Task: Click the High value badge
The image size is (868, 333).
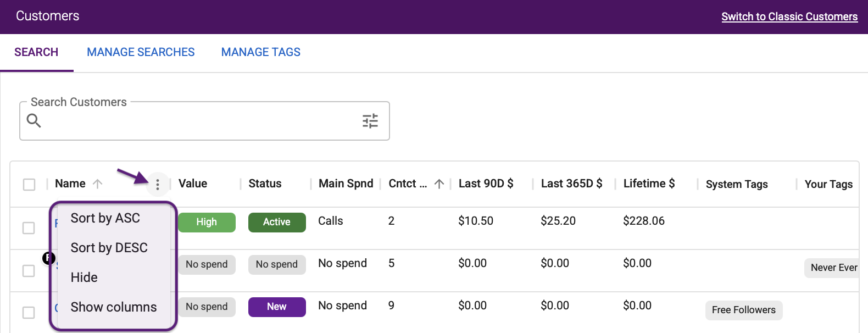Action: 207,223
